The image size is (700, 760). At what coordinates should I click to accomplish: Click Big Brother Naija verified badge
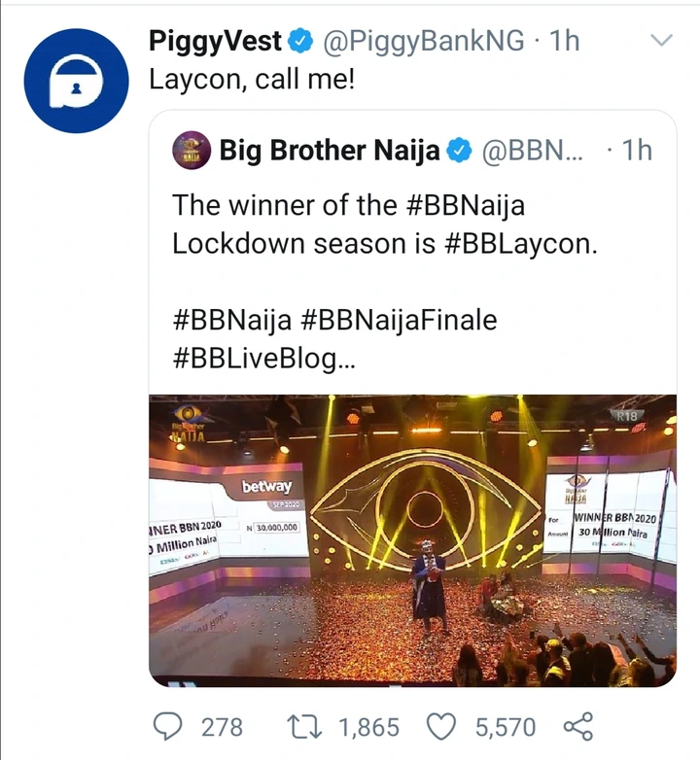point(458,151)
